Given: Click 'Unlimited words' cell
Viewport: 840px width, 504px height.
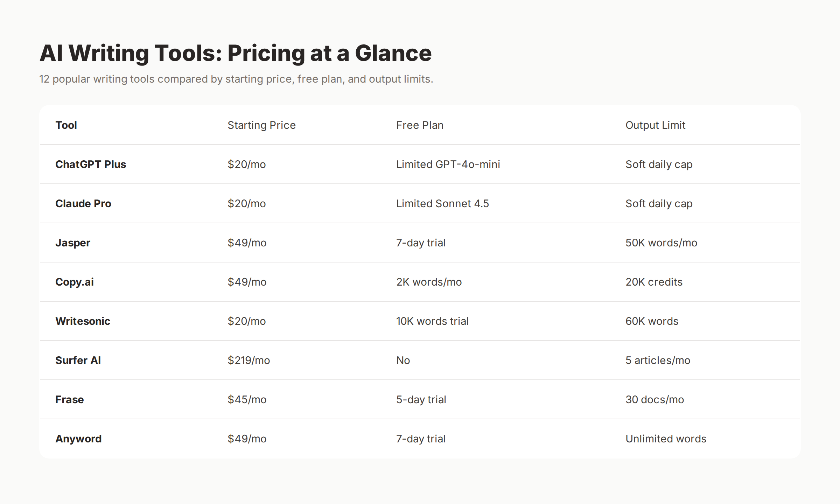Looking at the screenshot, I should click(666, 439).
